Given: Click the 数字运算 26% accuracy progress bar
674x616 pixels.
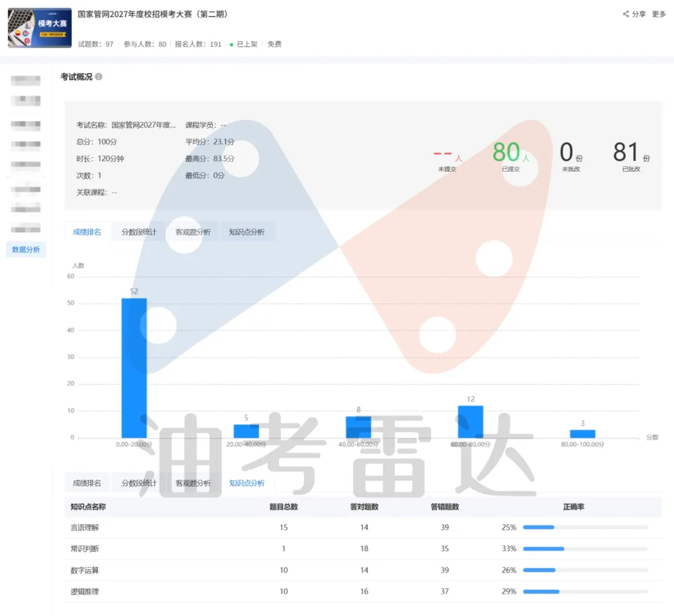Looking at the screenshot, I should tap(585, 570).
